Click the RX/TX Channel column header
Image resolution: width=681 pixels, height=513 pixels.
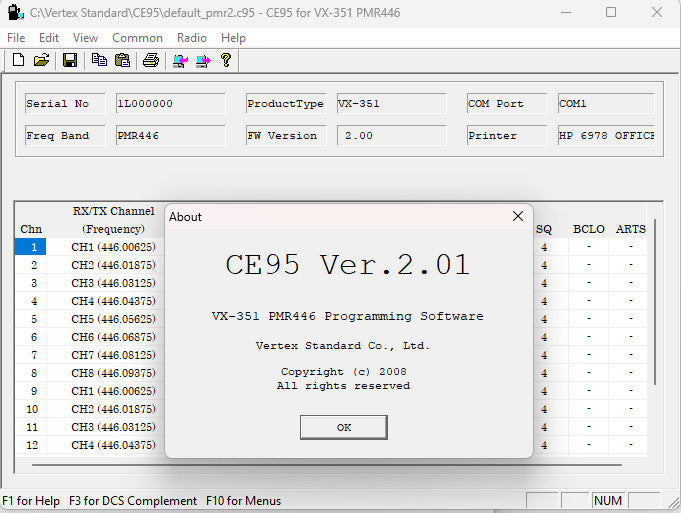coord(113,220)
